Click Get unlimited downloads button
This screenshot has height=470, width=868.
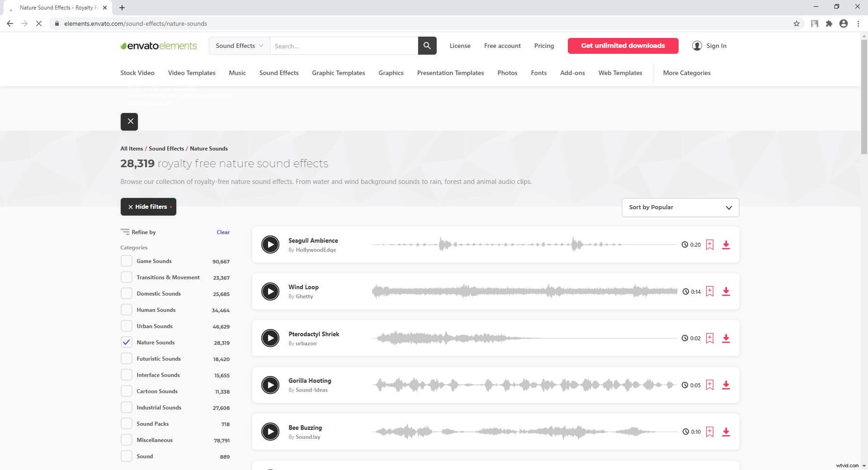point(623,46)
